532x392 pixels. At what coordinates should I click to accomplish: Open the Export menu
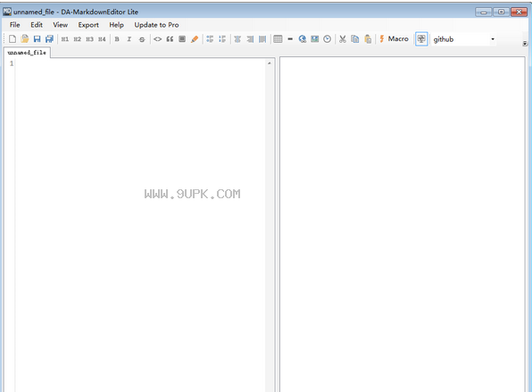[88, 25]
